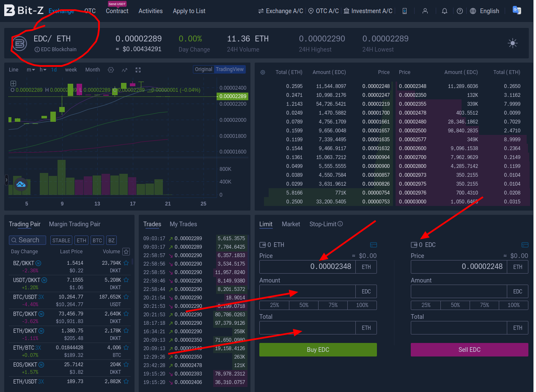Toggle the light theme sun icon
Screen dimensions: 536x392
(513, 43)
